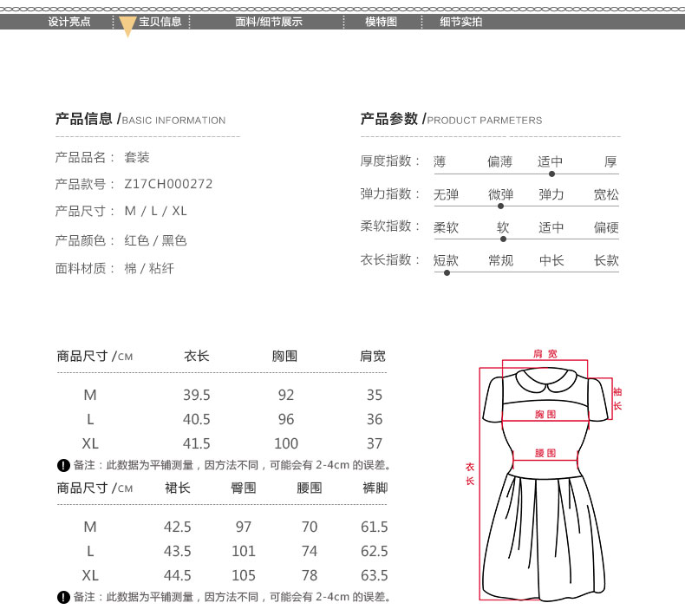Click the softness slider dot under 软

503,239
